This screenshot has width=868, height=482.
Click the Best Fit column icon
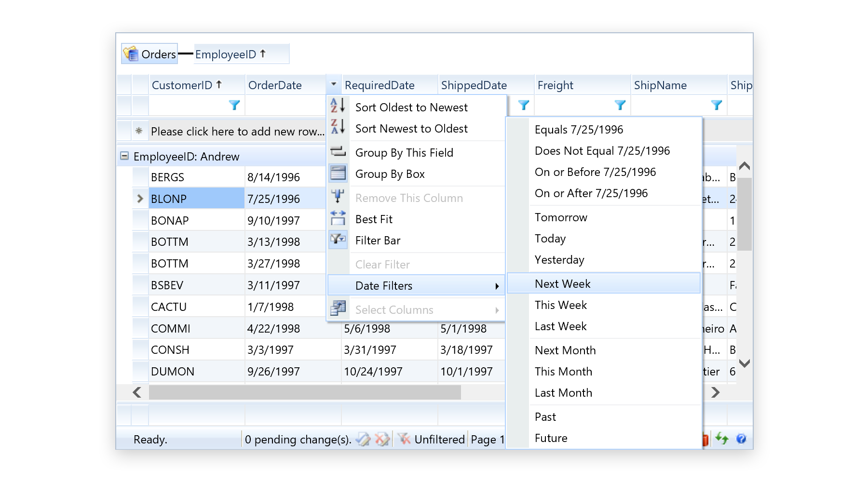pos(338,219)
